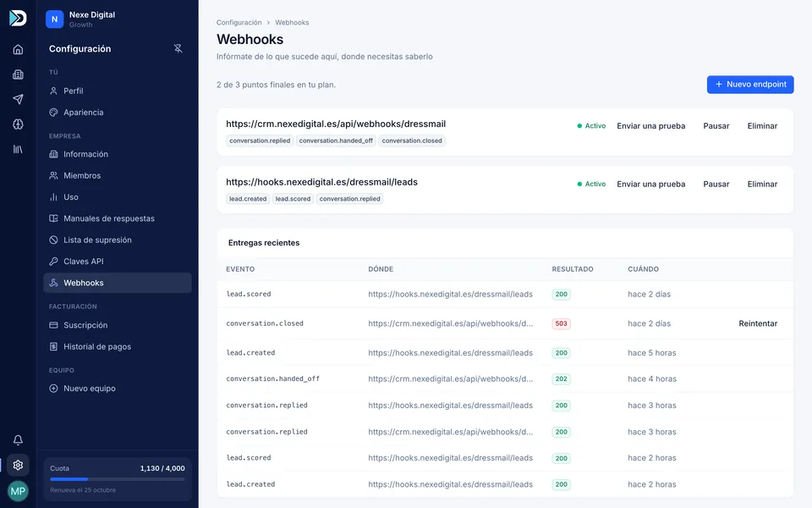812x508 pixels.
Task: Delete the crm.nexedigital.es endpoint
Action: pos(762,126)
